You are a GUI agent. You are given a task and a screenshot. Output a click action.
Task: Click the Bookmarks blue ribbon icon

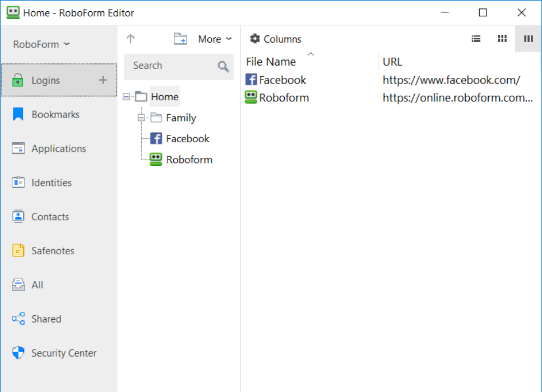[18, 114]
